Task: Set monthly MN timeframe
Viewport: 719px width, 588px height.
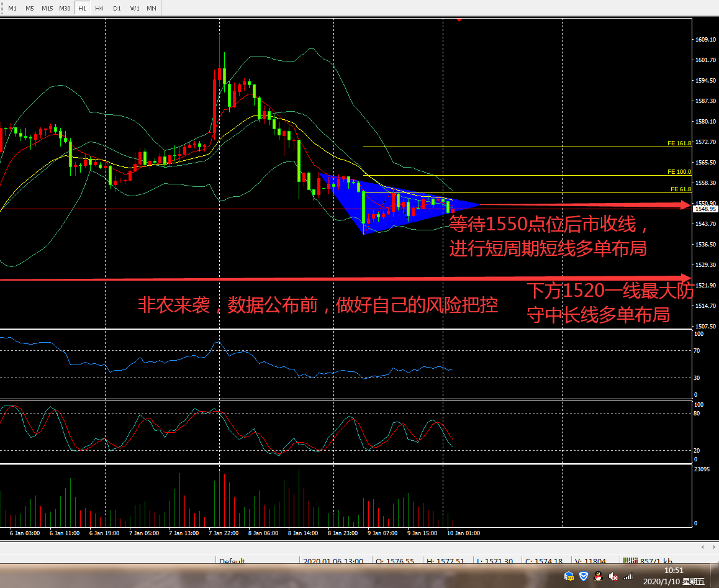Action: click(x=151, y=8)
